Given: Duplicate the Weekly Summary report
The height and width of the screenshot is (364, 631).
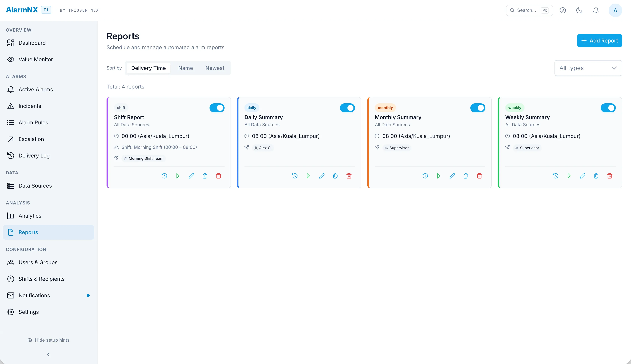Looking at the screenshot, I should tap(596, 176).
